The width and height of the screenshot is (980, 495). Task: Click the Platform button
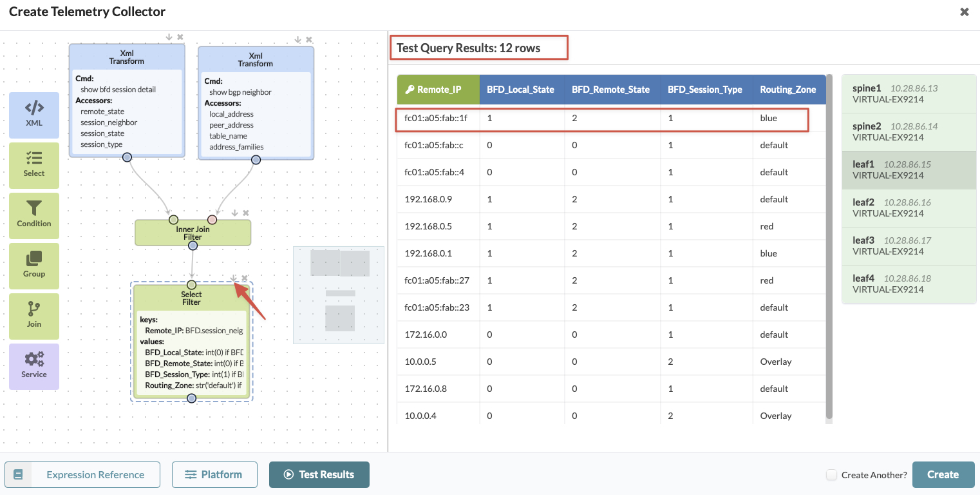(x=214, y=474)
